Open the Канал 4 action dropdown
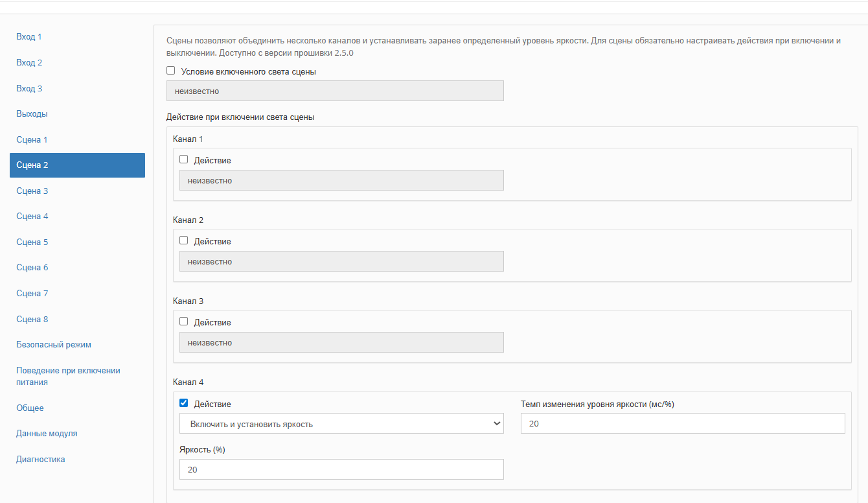Screen dimensions: 868x503 (x=341, y=424)
